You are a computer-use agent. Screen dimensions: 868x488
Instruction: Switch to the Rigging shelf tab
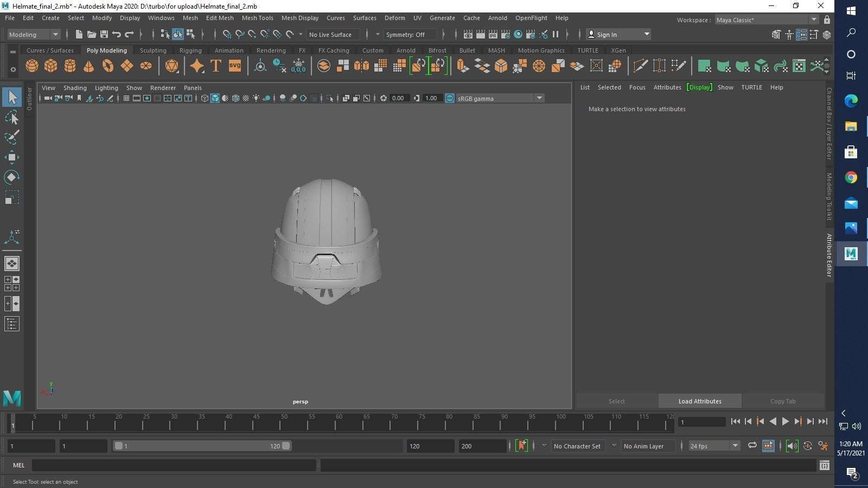190,50
